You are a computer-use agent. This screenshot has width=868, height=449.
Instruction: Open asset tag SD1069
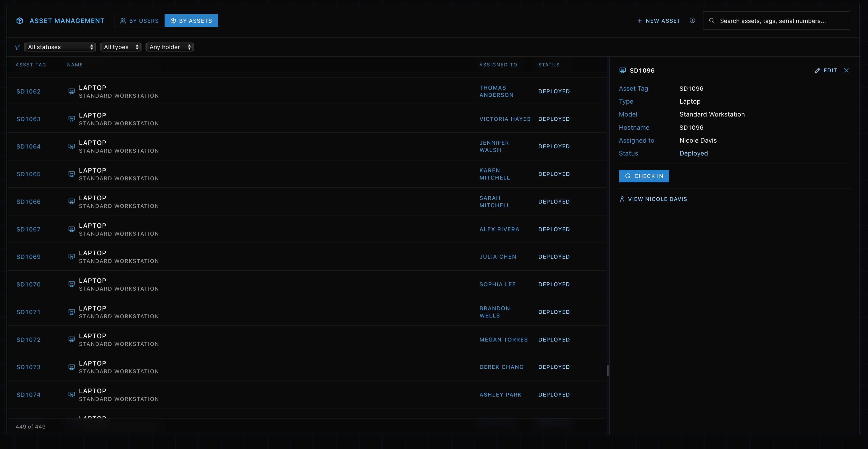[x=28, y=257]
